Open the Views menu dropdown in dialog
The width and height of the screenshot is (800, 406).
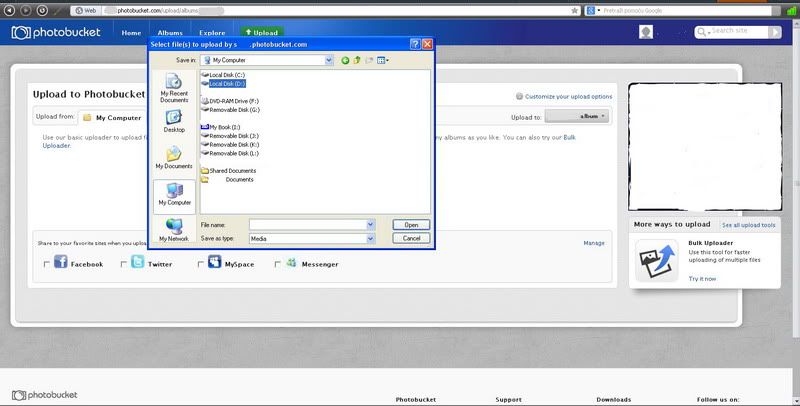(383, 60)
